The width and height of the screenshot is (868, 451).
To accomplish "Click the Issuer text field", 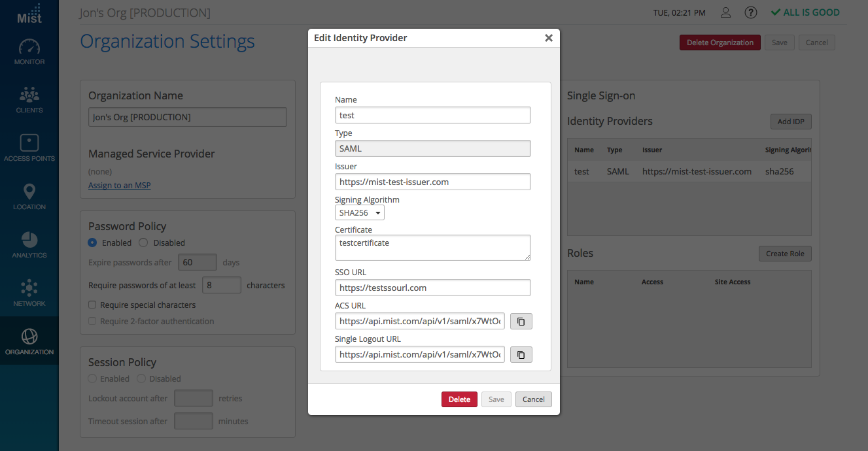I will [x=432, y=182].
